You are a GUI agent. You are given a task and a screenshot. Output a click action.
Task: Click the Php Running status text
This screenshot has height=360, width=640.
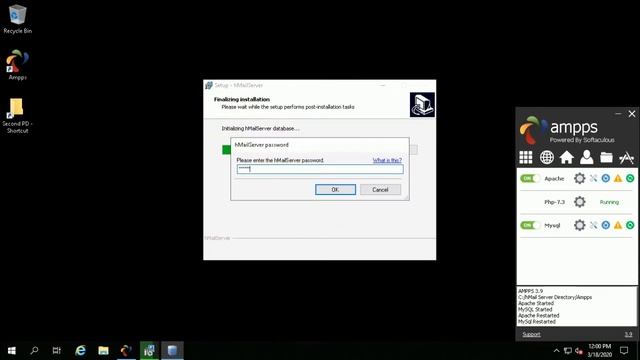609,202
